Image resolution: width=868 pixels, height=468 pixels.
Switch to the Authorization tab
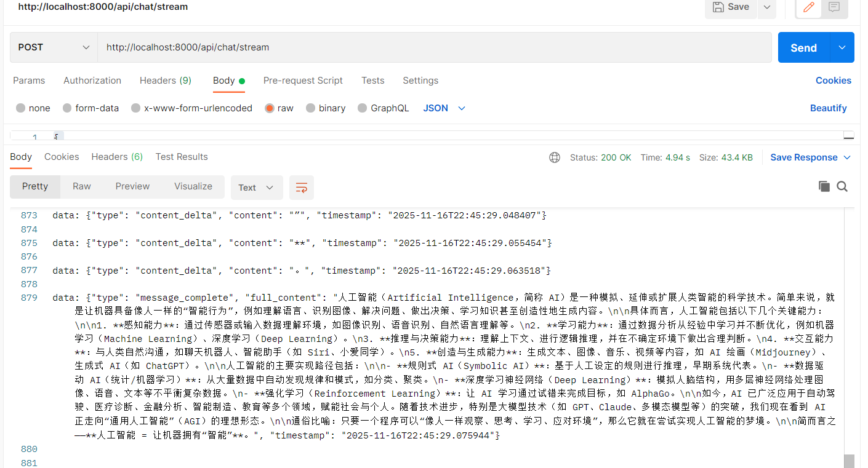92,81
